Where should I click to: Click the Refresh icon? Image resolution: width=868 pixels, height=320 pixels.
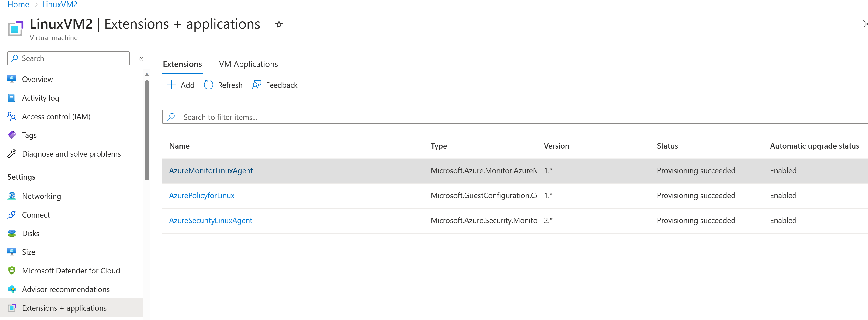(x=208, y=85)
